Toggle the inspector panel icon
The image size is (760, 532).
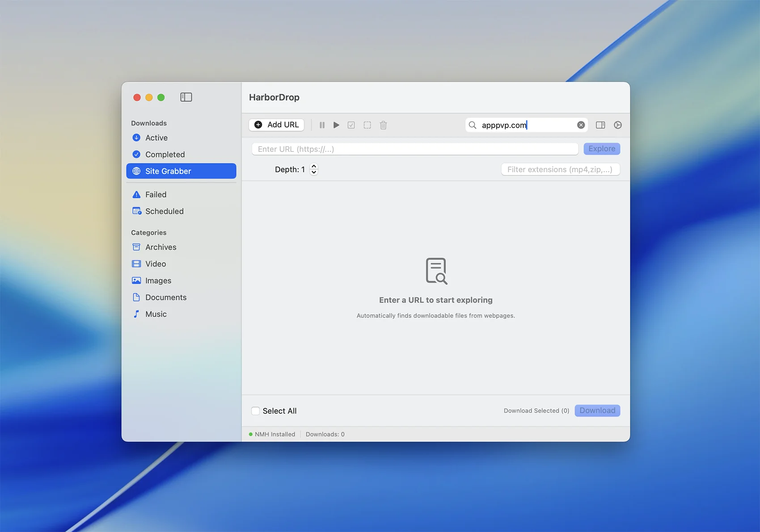coord(600,125)
